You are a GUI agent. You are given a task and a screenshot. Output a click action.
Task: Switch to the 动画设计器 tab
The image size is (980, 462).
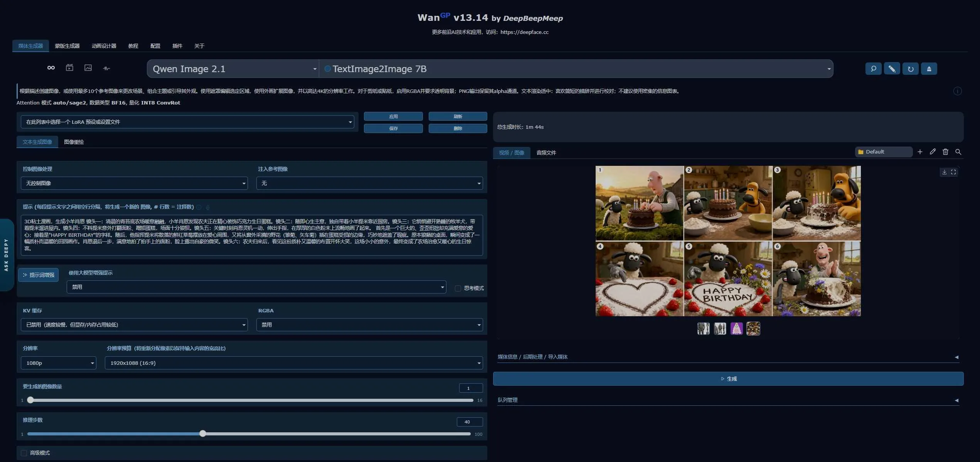[104, 46]
